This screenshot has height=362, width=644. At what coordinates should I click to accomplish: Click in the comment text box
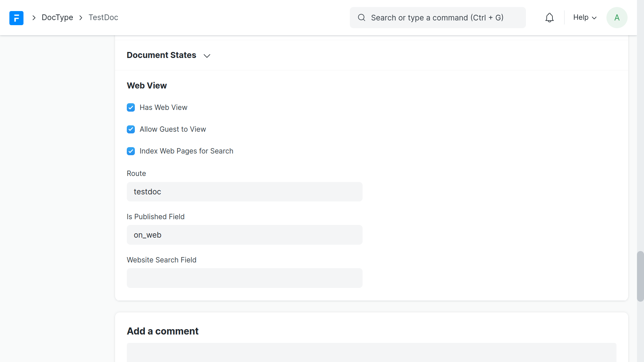[x=371, y=353]
